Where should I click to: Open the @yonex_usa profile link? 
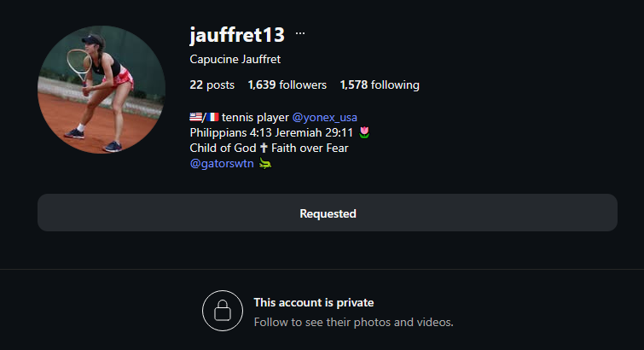coord(324,118)
